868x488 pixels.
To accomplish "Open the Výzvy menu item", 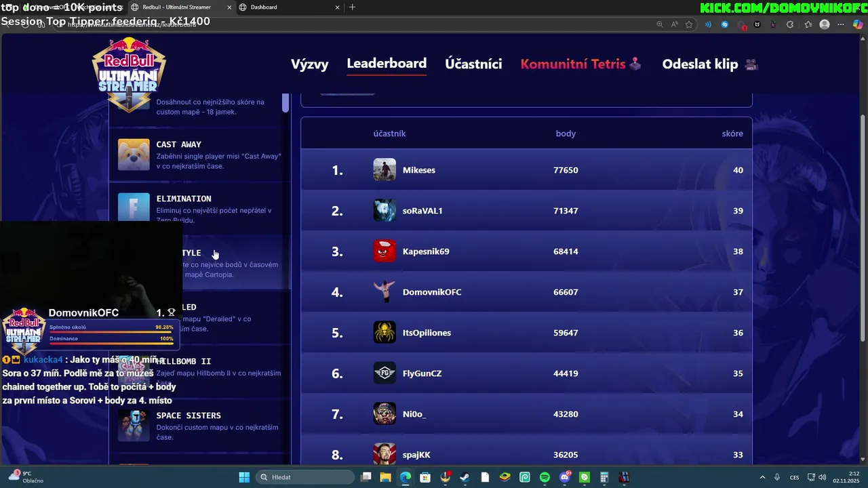I will 309,64.
